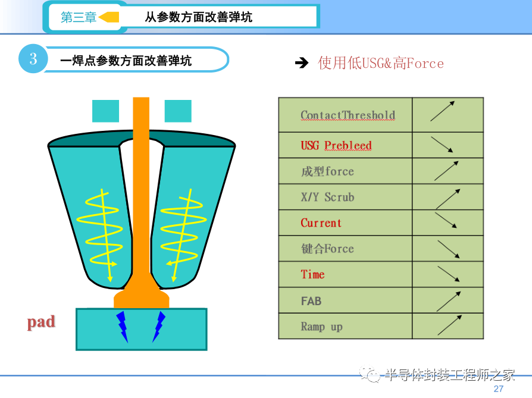
Task: Click the up arrow in Ramp up row
Action: click(449, 325)
